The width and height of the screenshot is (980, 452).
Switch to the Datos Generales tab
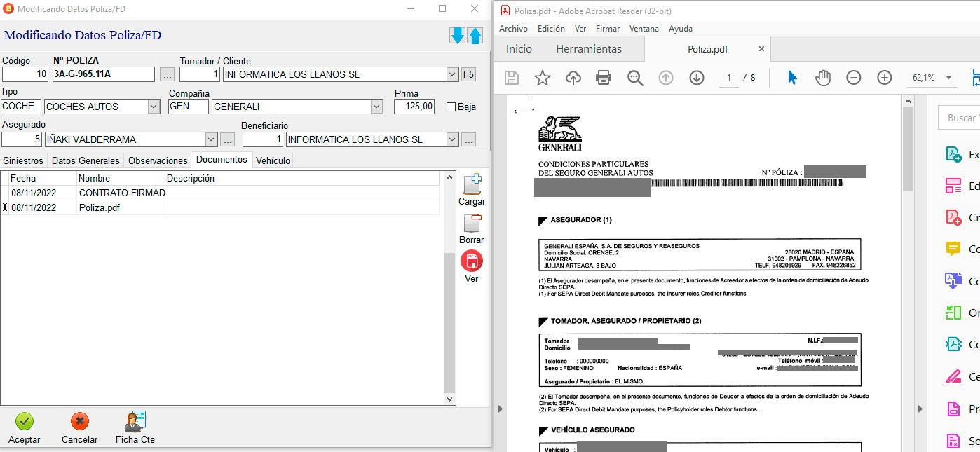point(86,160)
